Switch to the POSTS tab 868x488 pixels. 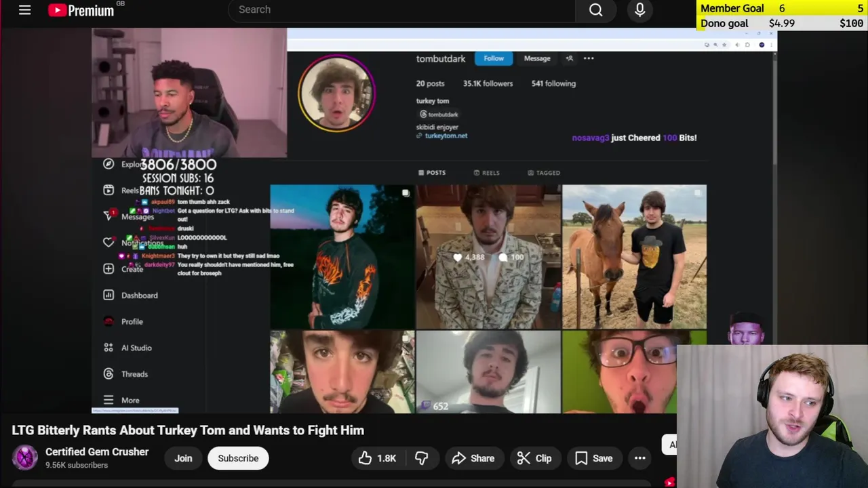[x=432, y=173]
